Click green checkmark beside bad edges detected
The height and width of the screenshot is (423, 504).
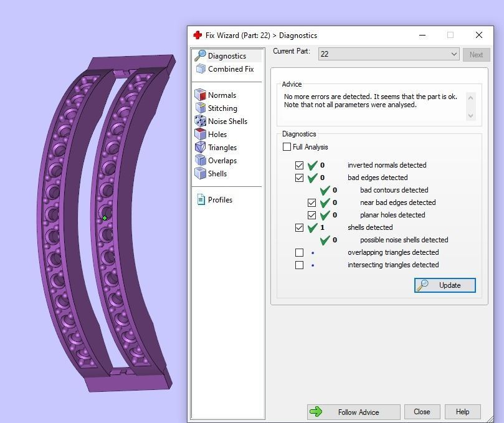[x=312, y=178]
